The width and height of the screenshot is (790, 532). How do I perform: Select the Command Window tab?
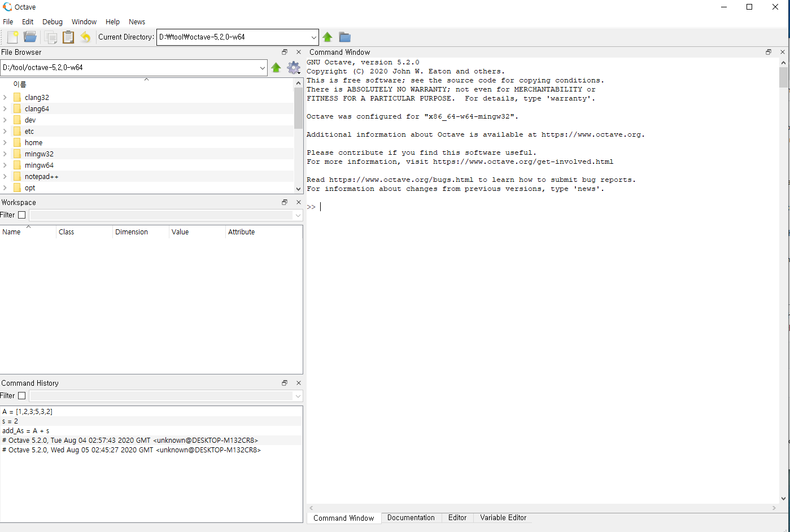[344, 518]
